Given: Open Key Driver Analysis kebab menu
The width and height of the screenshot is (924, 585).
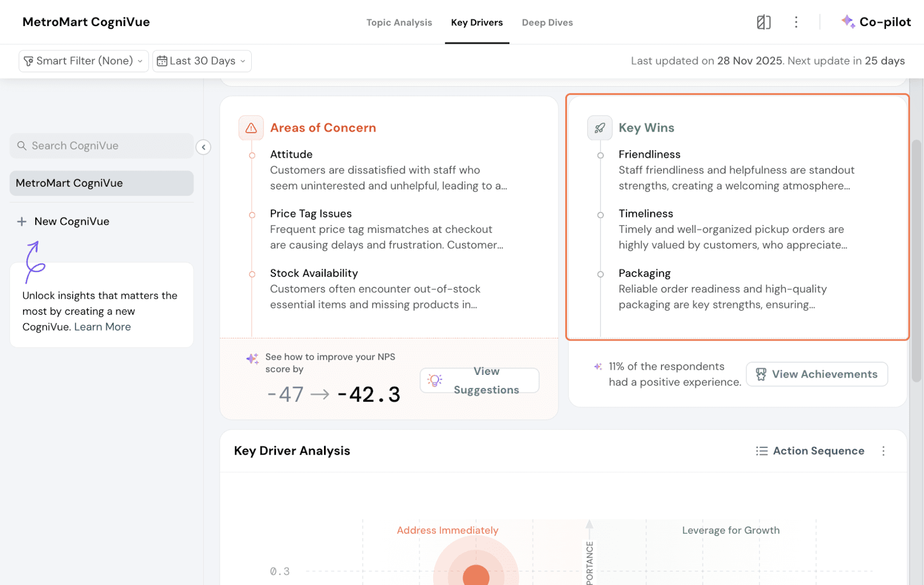Looking at the screenshot, I should [883, 451].
